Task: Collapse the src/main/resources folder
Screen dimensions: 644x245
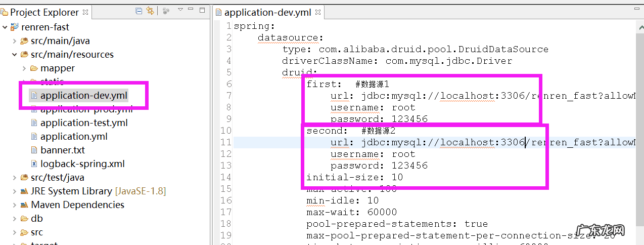Action: pos(15,54)
